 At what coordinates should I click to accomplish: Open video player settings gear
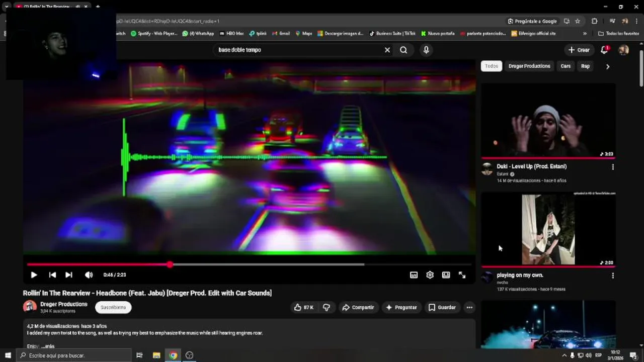[430, 275]
